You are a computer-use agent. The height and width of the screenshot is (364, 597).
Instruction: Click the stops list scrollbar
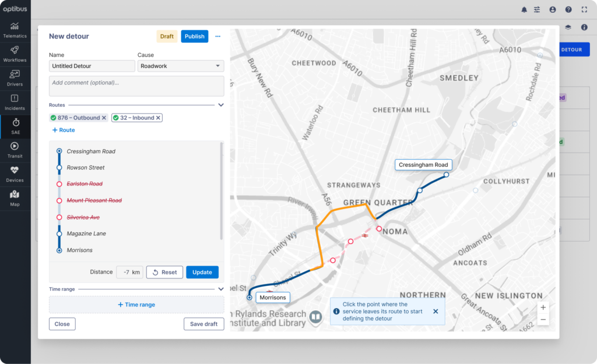point(222,192)
